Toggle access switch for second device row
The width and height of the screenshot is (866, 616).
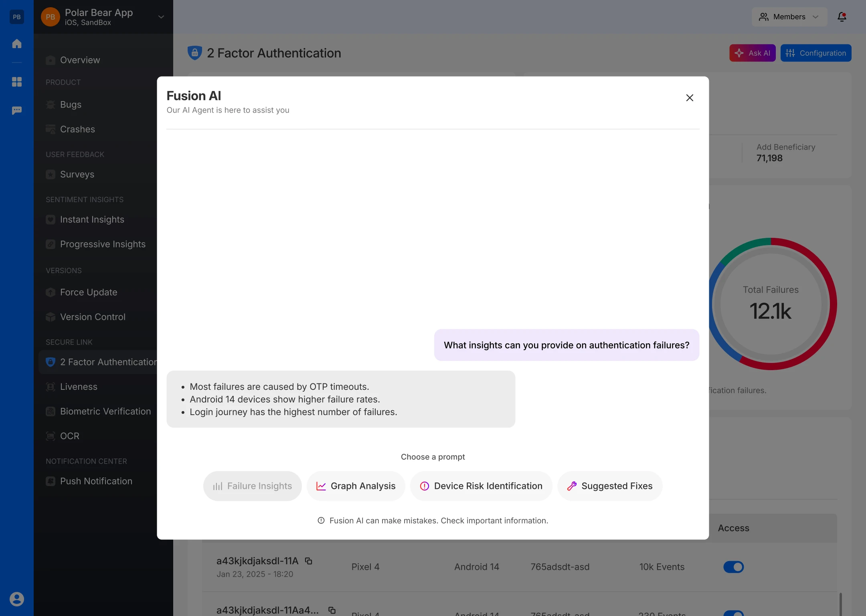[x=733, y=613]
